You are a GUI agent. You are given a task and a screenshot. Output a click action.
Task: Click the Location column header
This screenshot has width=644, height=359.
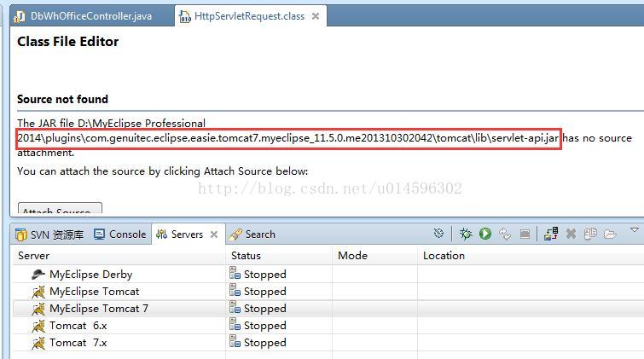[x=531, y=256]
